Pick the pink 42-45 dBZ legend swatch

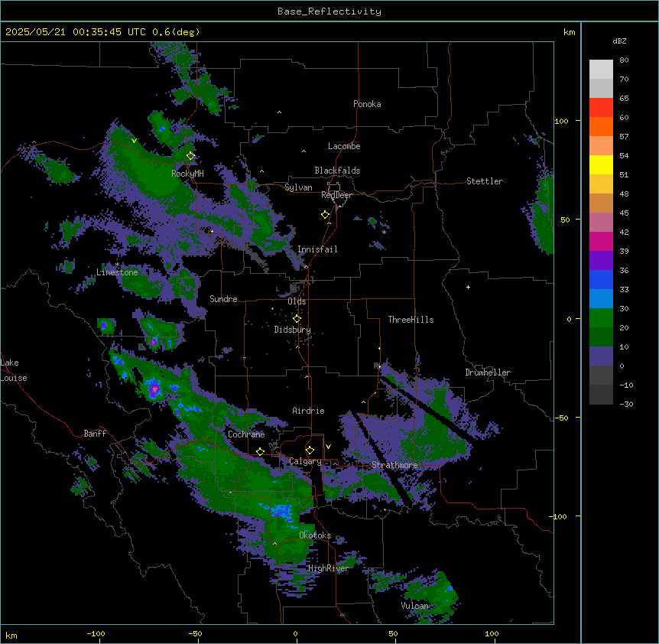coord(601,223)
